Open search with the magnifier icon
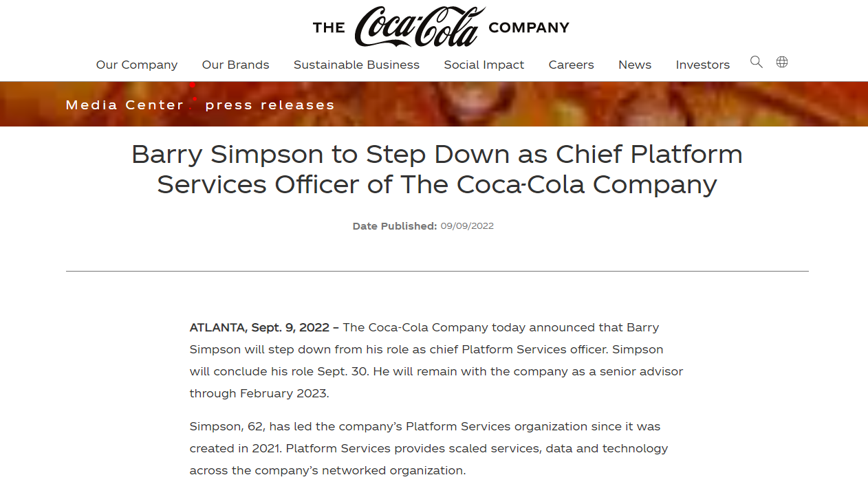This screenshot has height=484, width=868. (x=756, y=62)
